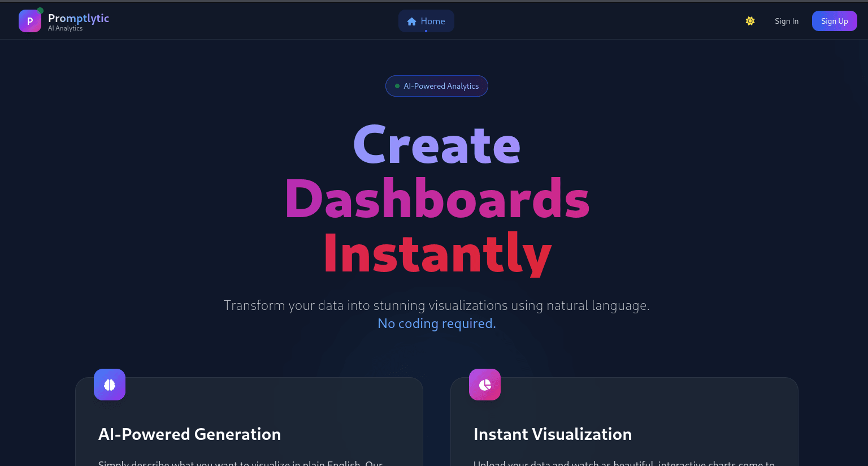Click the 'Instantly' headline word
868x466 pixels.
pos(437,254)
